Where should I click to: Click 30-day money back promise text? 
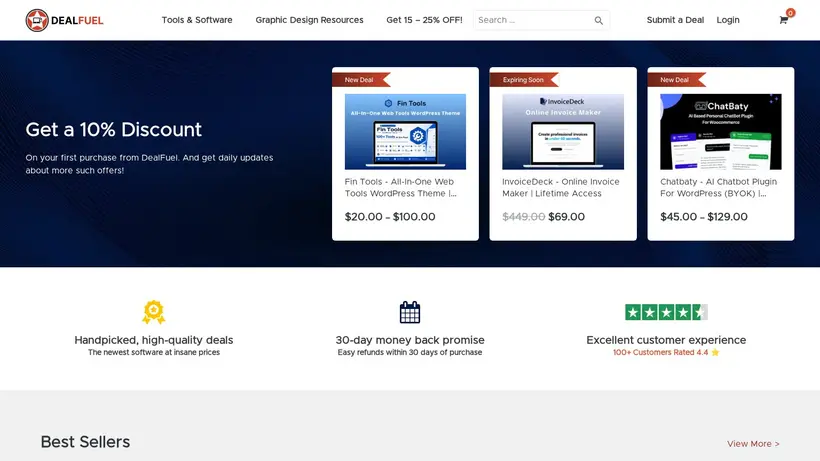[410, 340]
